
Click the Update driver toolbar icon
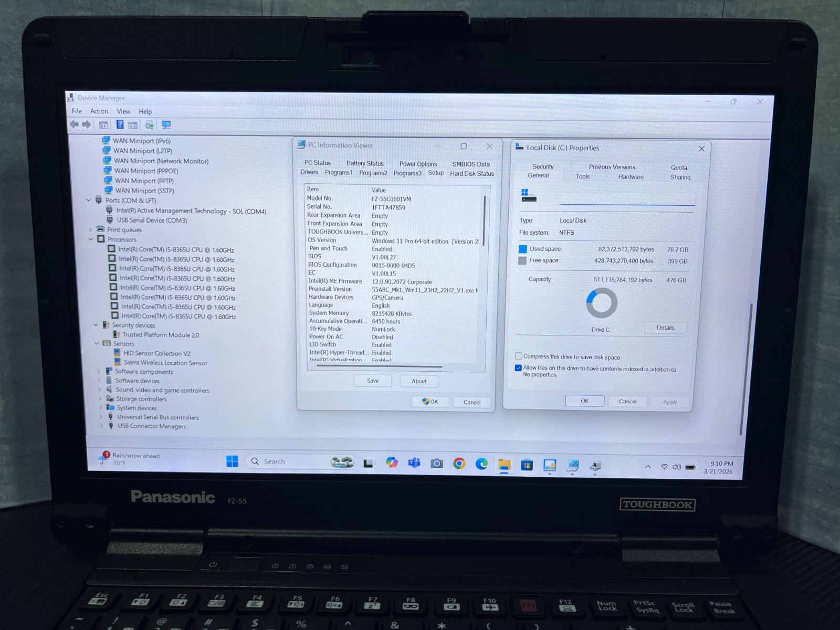(150, 125)
